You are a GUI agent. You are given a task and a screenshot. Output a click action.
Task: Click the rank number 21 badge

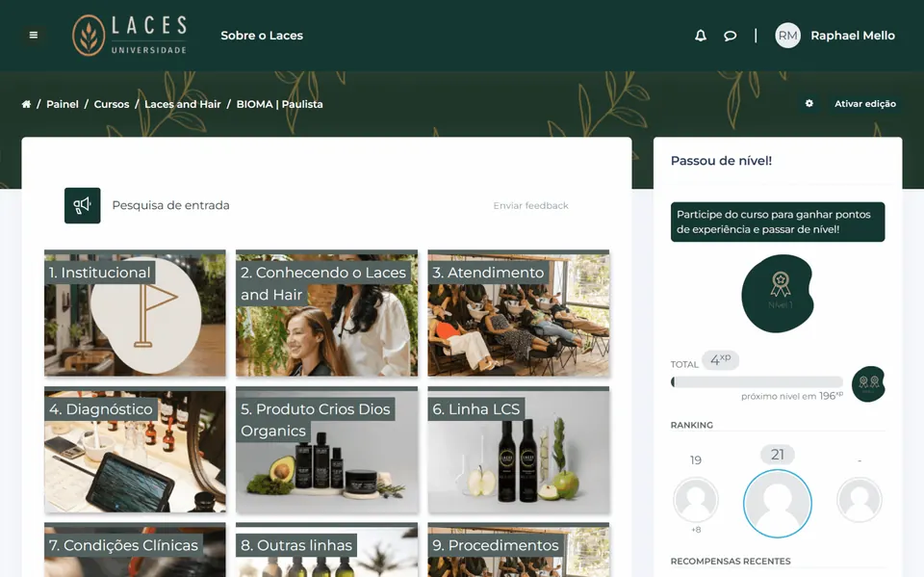point(778,455)
